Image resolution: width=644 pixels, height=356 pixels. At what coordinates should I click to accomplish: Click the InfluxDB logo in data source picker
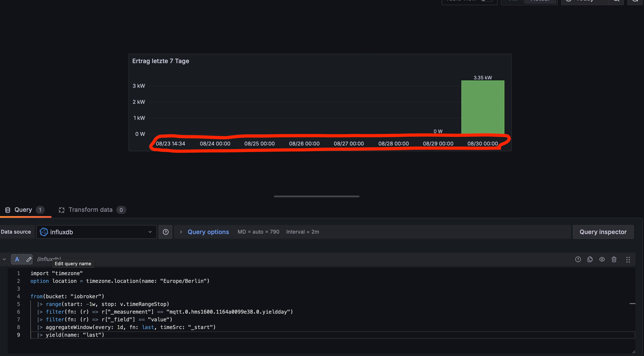click(x=44, y=232)
